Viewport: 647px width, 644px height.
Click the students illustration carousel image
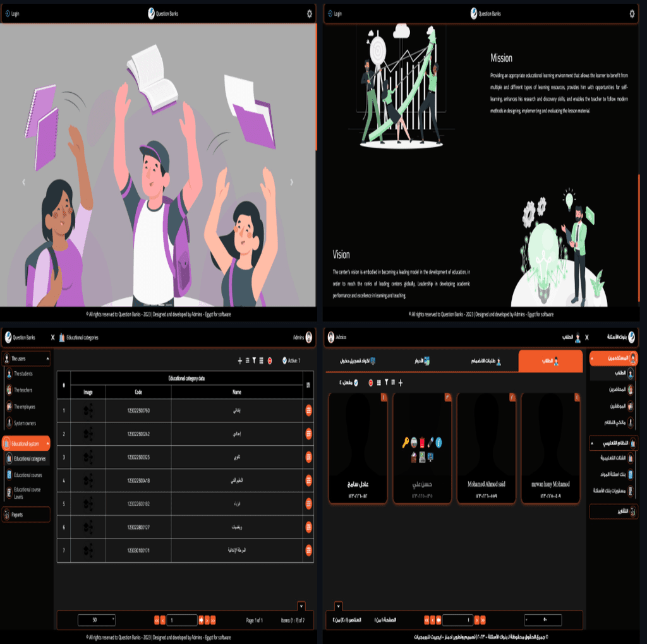[157, 165]
